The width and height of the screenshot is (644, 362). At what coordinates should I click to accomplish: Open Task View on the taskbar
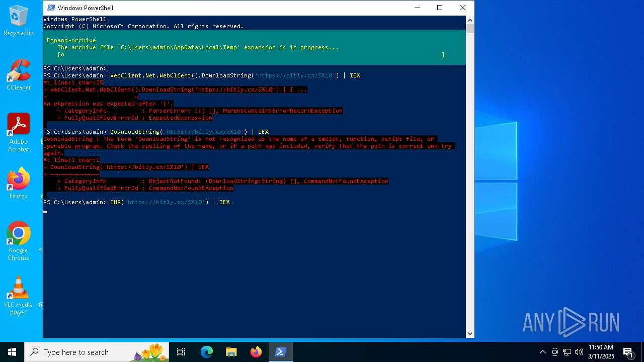[x=181, y=352]
